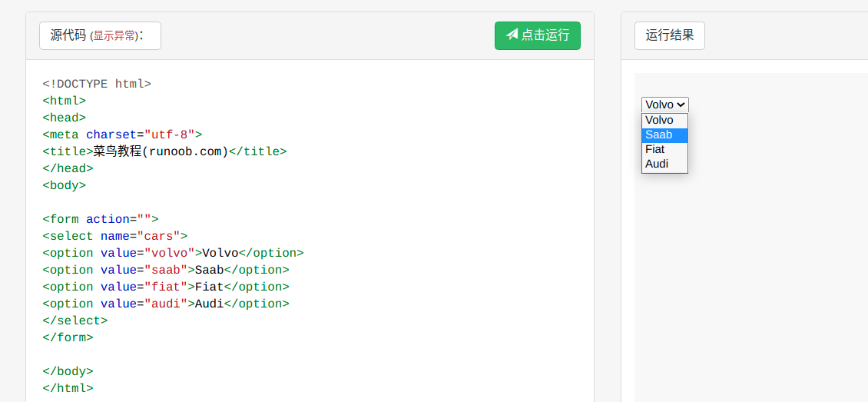This screenshot has width=868, height=402.
Task: Select the highlighted Saab option
Action: [x=664, y=135]
